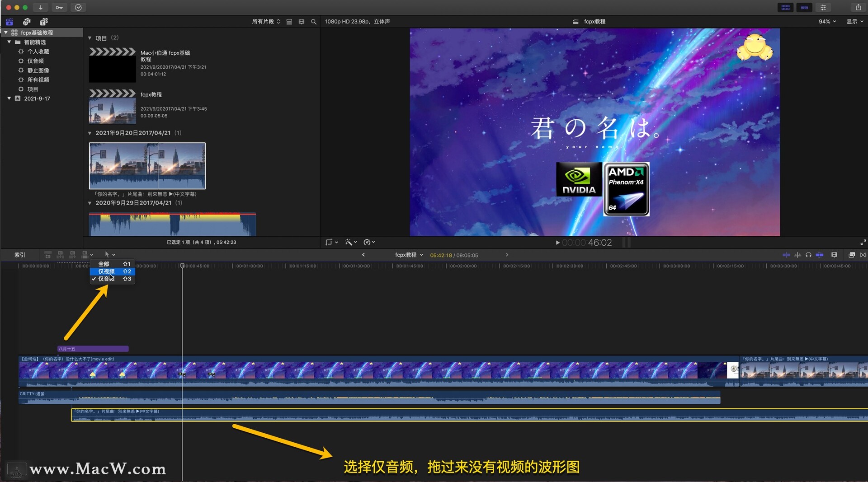Open the 所有片段 clip filter dropdown
The width and height of the screenshot is (868, 482).
click(x=266, y=22)
